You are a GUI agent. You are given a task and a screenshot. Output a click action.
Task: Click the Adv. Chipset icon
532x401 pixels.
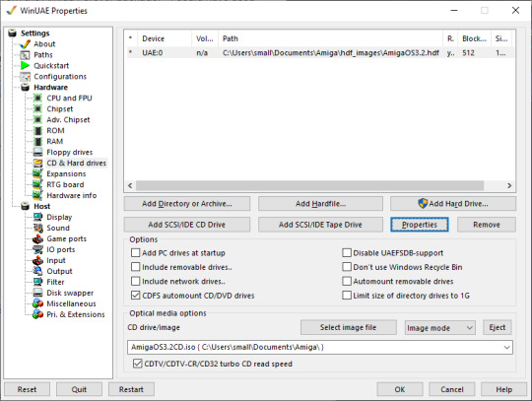[x=37, y=120]
